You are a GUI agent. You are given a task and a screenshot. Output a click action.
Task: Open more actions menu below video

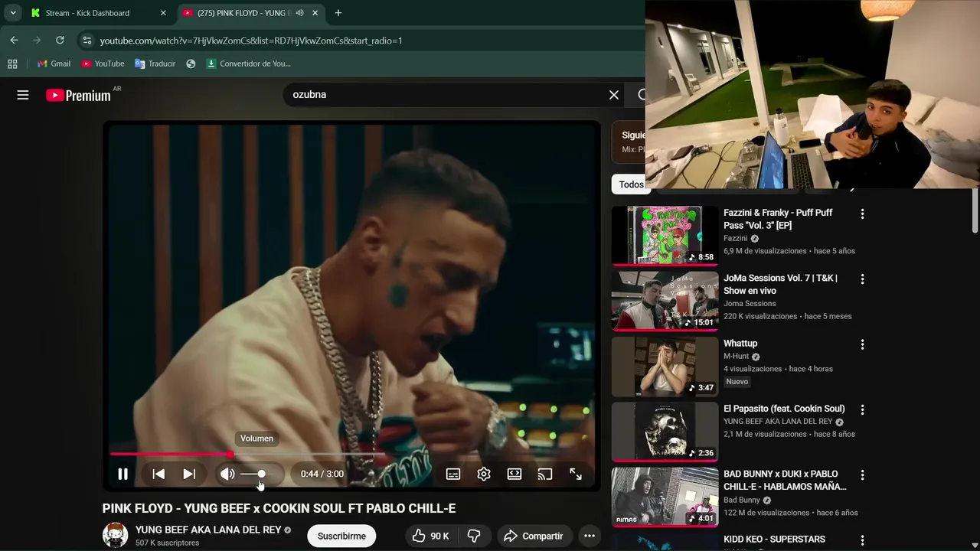pyautogui.click(x=590, y=536)
